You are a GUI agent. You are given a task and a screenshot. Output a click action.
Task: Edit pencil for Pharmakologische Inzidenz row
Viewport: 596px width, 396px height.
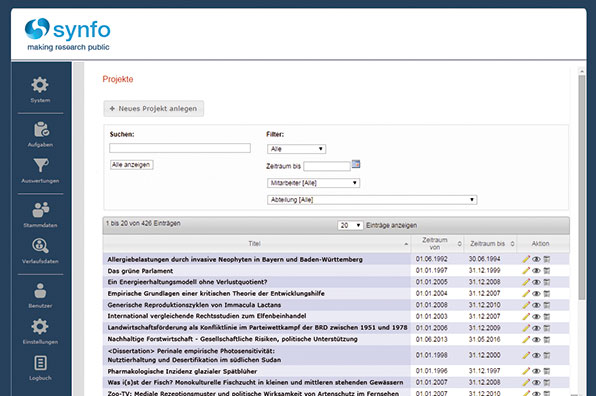(526, 371)
